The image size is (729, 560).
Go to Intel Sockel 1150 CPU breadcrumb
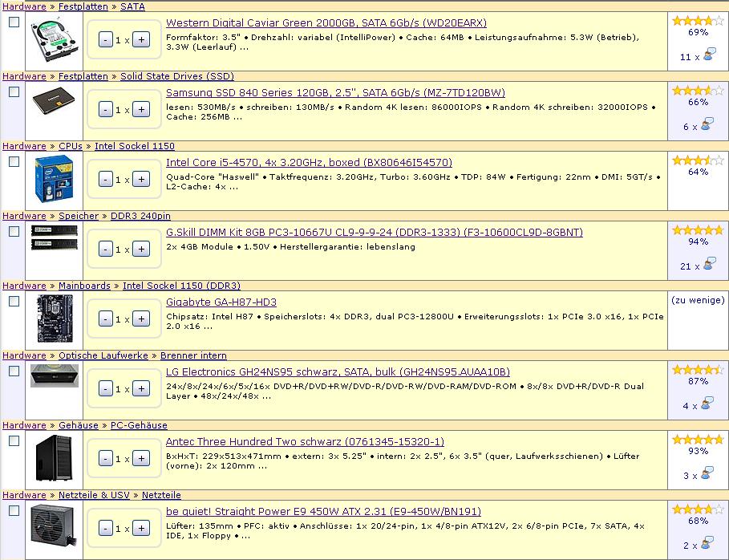(135, 146)
